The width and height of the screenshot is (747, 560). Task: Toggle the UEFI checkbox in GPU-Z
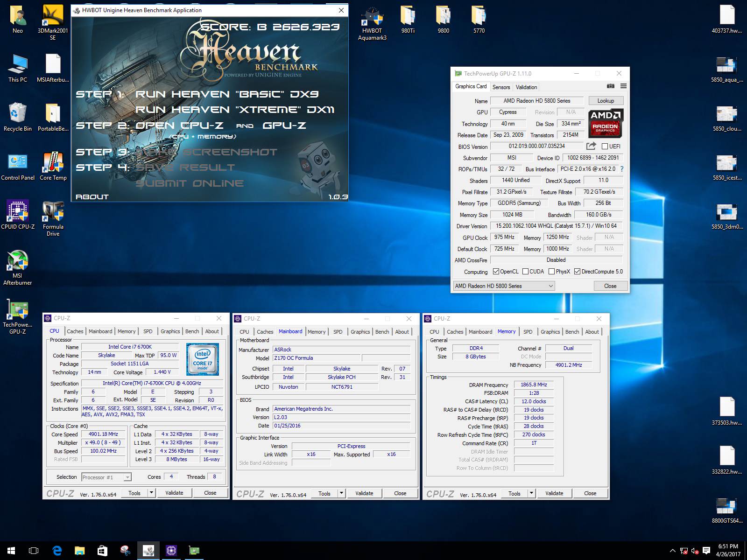[x=605, y=146]
